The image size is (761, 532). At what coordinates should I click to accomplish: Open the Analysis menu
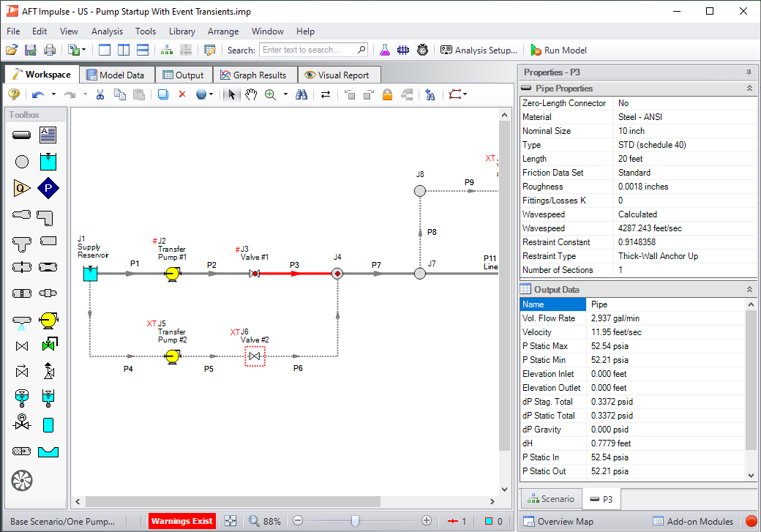pos(107,31)
